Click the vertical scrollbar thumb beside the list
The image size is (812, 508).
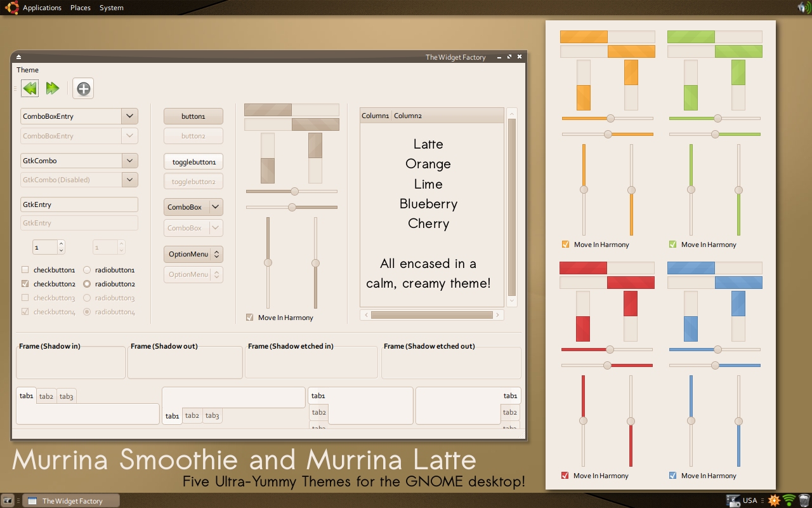[x=512, y=206]
